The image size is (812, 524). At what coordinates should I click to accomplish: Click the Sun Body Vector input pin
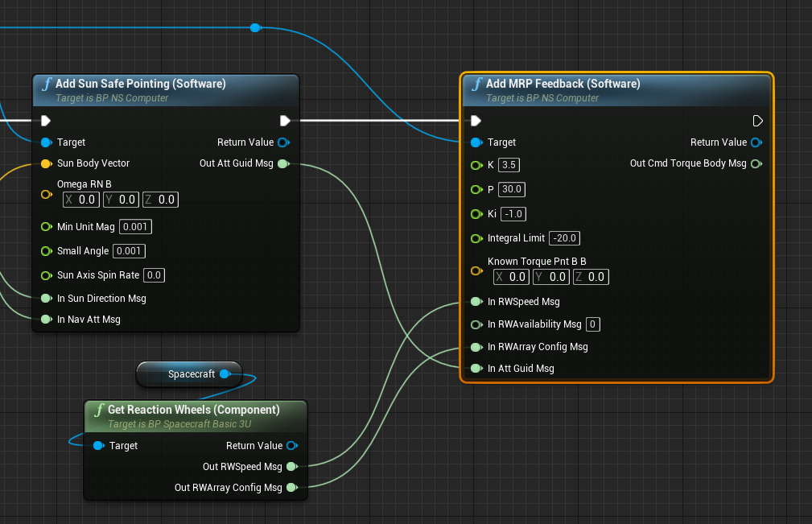pyautogui.click(x=46, y=163)
